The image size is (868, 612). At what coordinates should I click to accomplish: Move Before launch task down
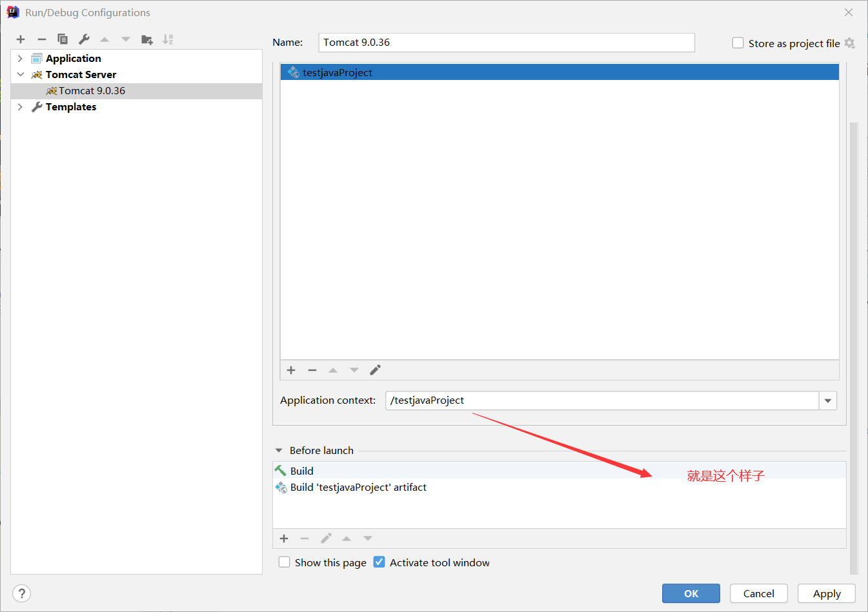pyautogui.click(x=368, y=538)
